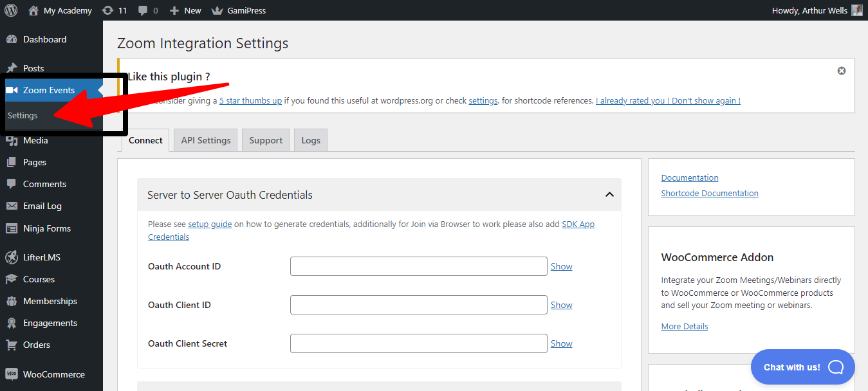This screenshot has height=391, width=868.
Task: Open LifterLMS from the sidebar
Action: tap(41, 257)
